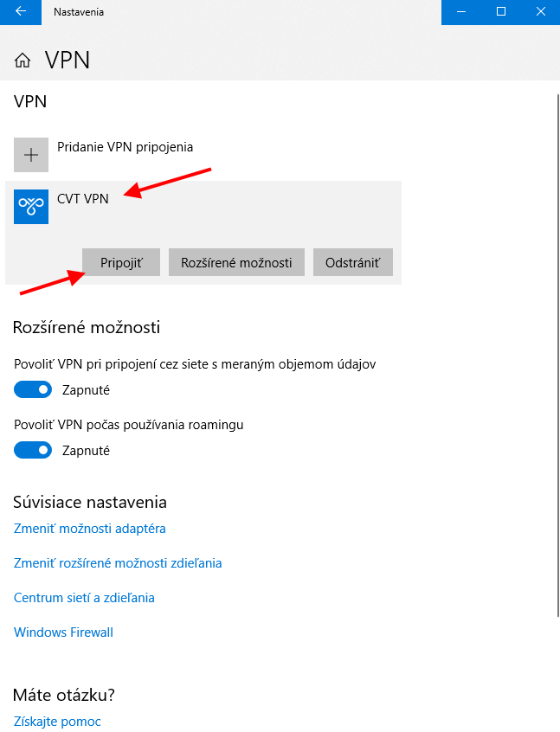The width and height of the screenshot is (560, 732).
Task: Open Rozšírené možnosti for CVT VPN
Action: coord(236,262)
